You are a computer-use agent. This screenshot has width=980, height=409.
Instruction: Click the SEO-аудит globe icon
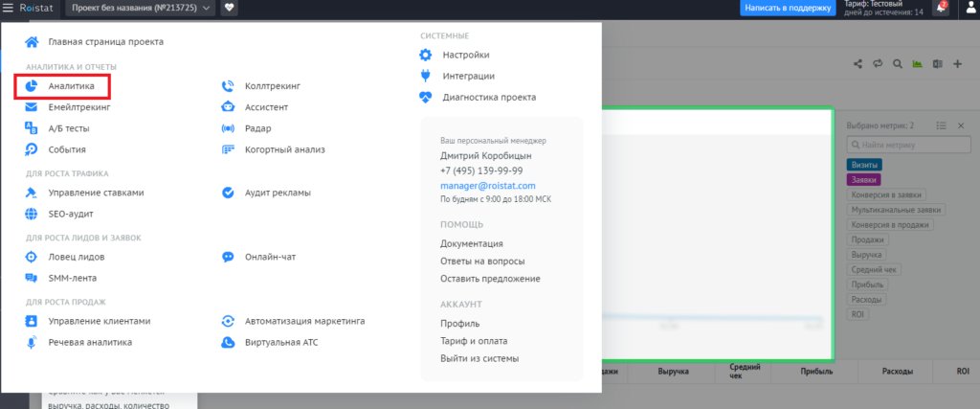click(x=32, y=214)
